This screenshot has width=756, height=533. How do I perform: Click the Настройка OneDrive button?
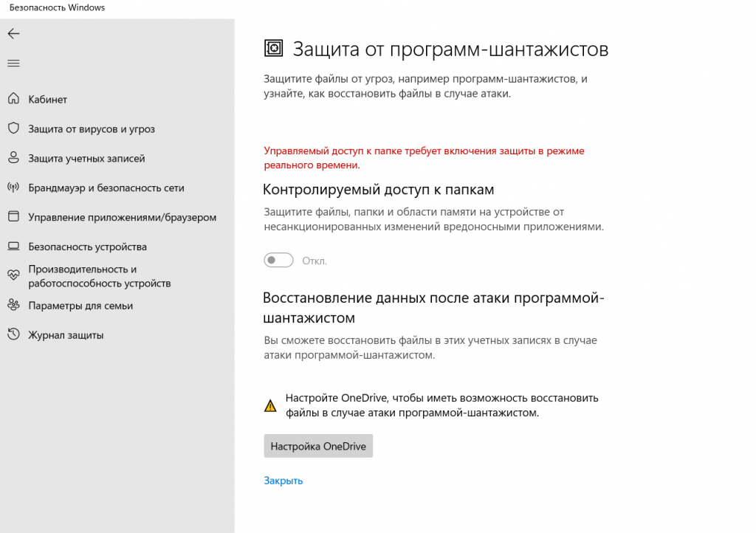(318, 446)
